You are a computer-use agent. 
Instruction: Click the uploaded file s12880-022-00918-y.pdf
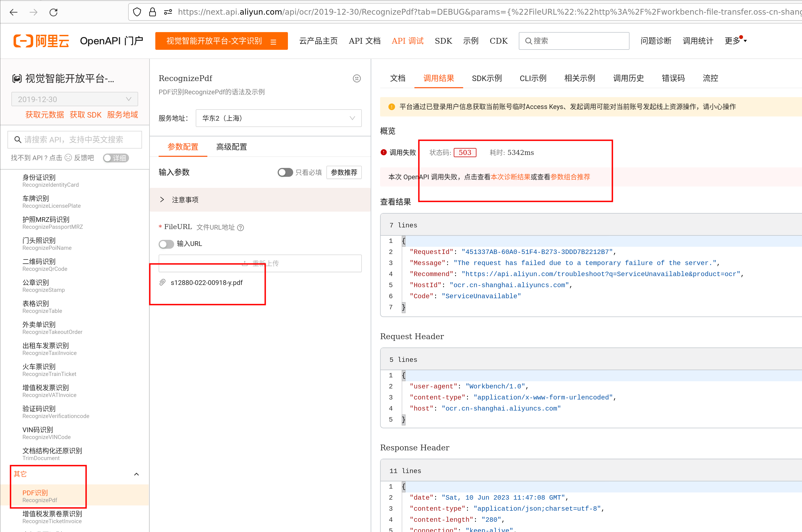[207, 283]
